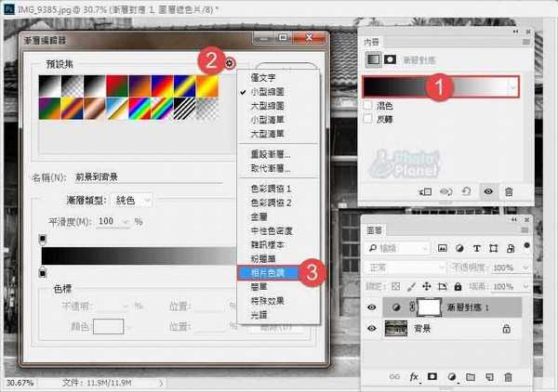Choose 相片色調 from the presets menu
558x392 pixels.
click(269, 272)
